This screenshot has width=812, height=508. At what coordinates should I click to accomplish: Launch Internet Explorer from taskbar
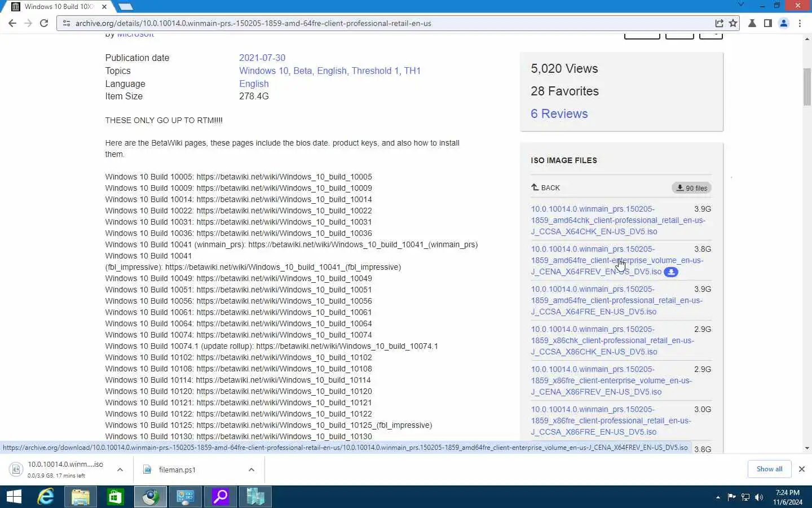point(46,497)
